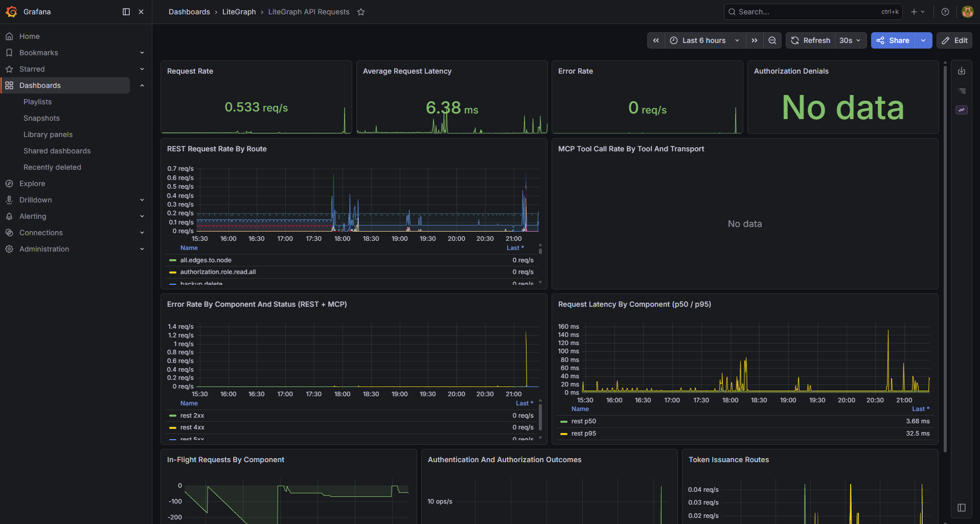980x524 pixels.
Task: Expand the Connections section chevron
Action: (142, 233)
